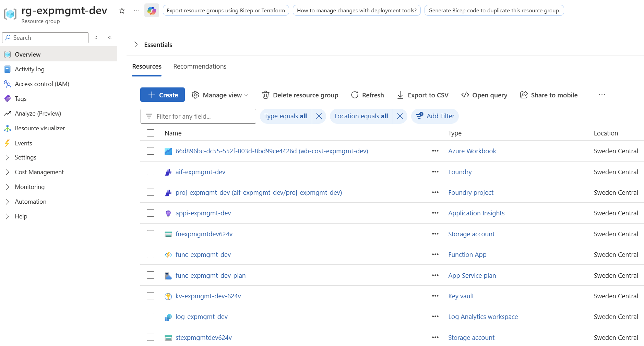Open the Activity log menu item

29,69
